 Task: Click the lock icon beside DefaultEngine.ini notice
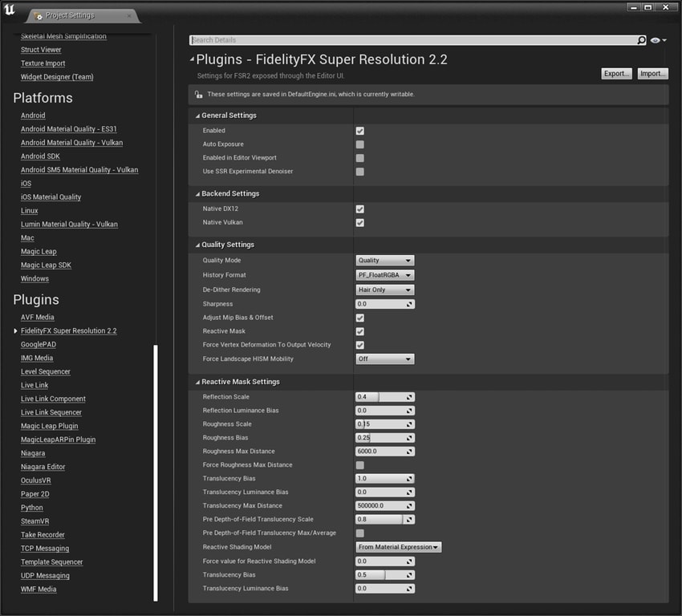coord(198,95)
